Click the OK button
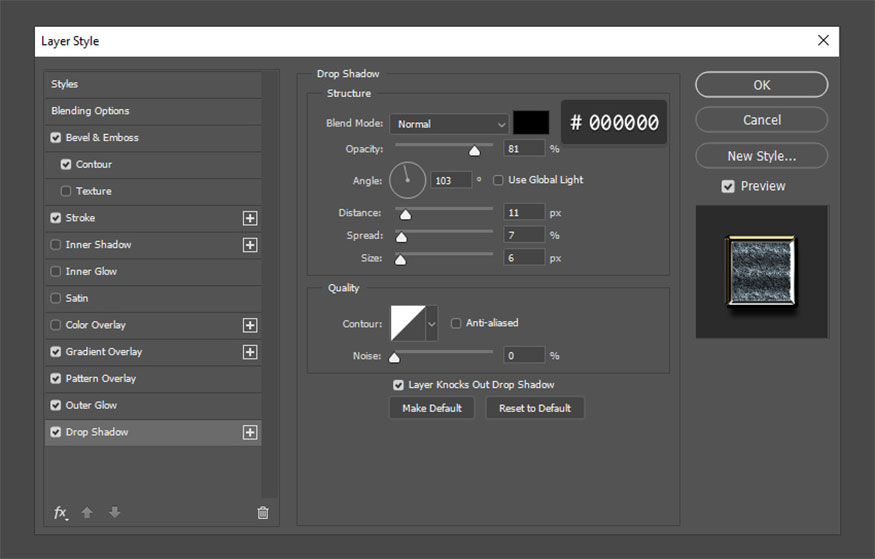This screenshot has width=875, height=559. [762, 85]
